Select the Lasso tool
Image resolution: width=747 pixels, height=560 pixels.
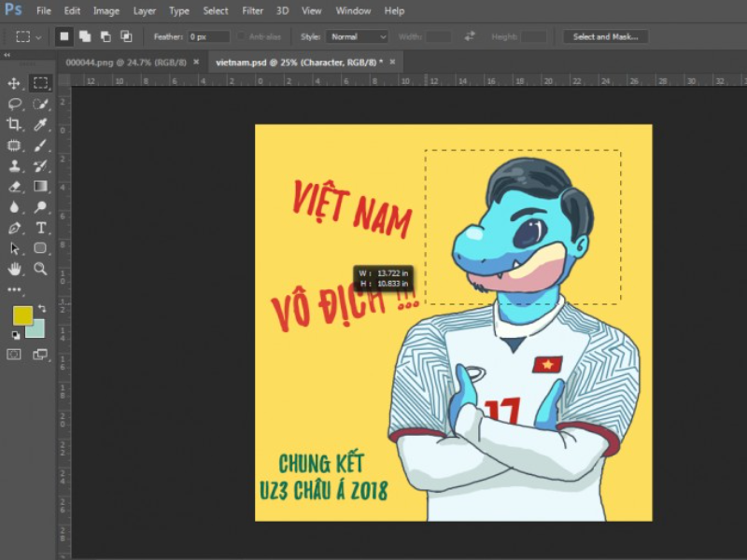(14, 105)
